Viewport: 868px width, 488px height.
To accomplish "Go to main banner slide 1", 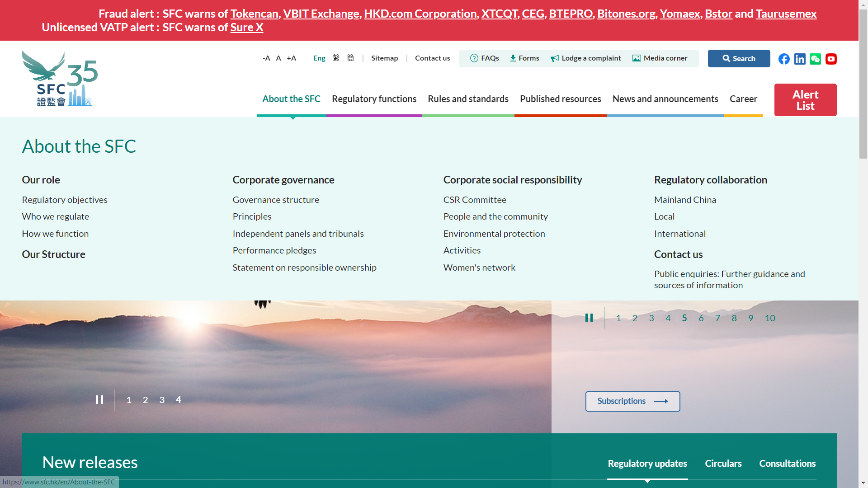I will tap(129, 400).
